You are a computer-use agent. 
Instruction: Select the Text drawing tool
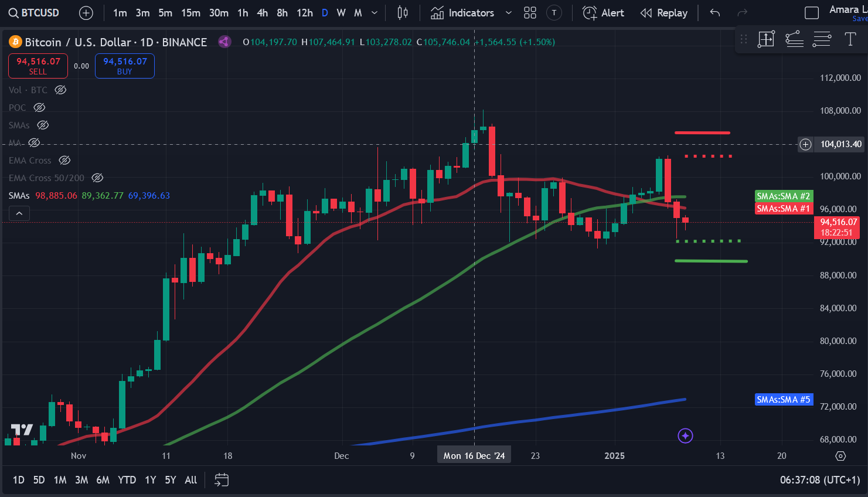(x=850, y=39)
